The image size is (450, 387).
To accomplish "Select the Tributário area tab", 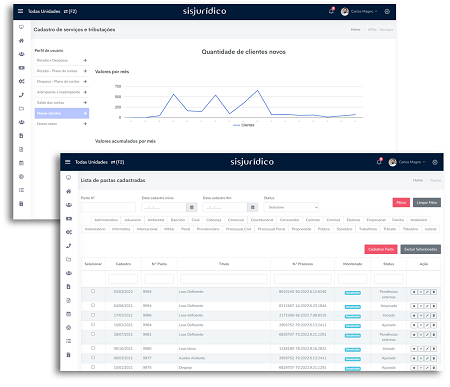I will [x=410, y=229].
